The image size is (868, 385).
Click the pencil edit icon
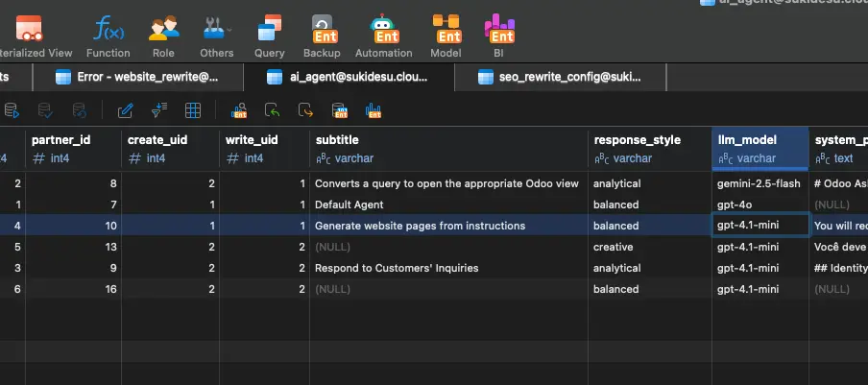point(126,110)
